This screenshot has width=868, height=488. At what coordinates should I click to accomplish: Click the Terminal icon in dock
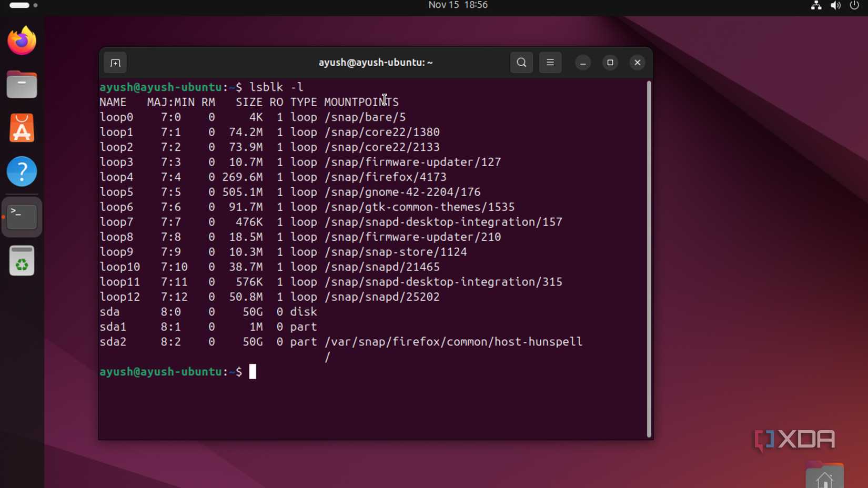tap(22, 216)
